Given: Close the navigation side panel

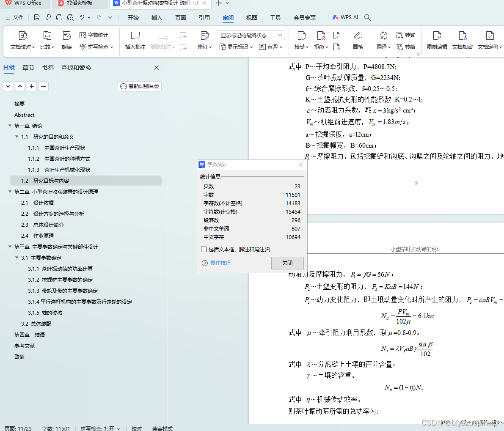Looking at the screenshot, I should [x=157, y=68].
